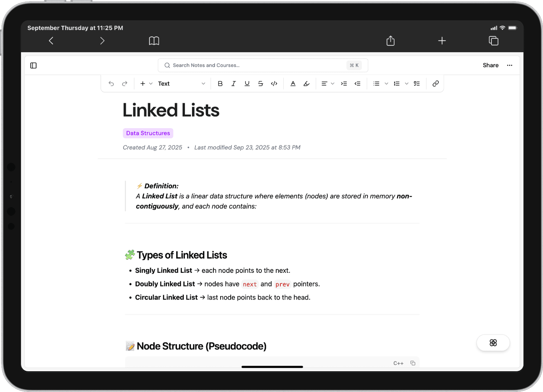Screen dimensions: 543x392
Task: Copy the C++ code block
Action: point(413,363)
